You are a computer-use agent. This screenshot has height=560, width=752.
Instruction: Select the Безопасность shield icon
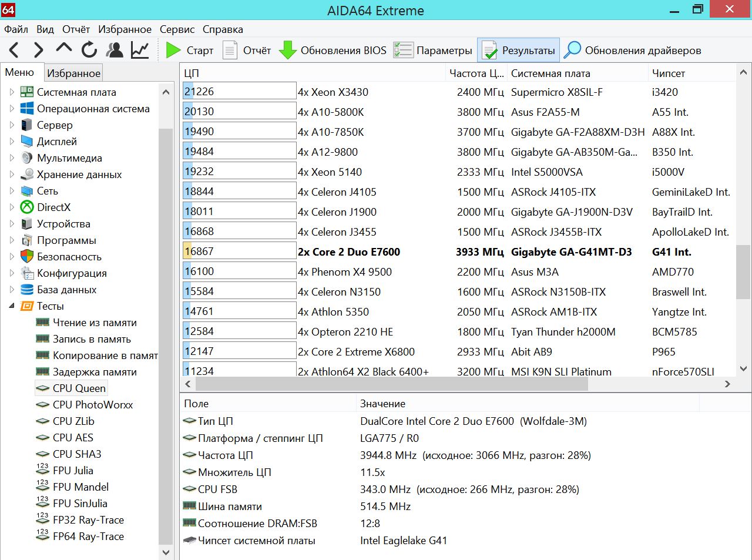coord(27,257)
